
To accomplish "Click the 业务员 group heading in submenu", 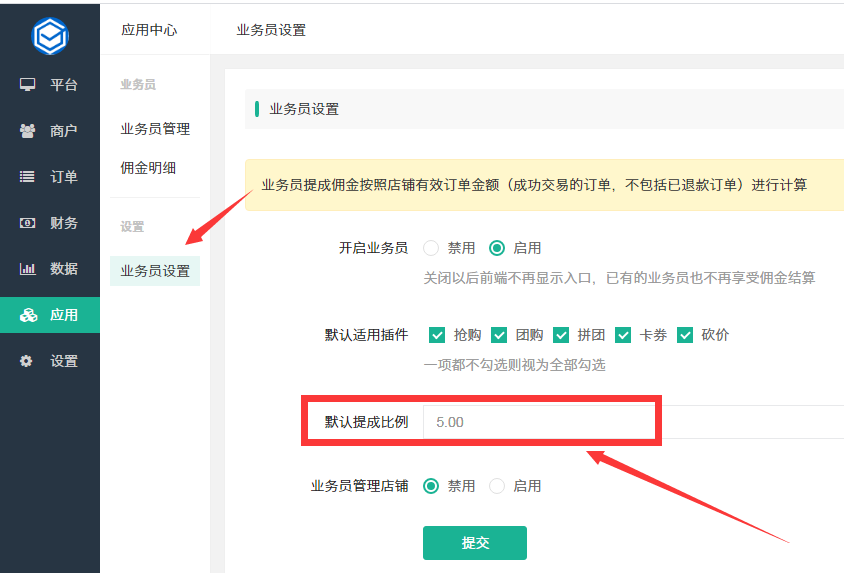I will 138,84.
